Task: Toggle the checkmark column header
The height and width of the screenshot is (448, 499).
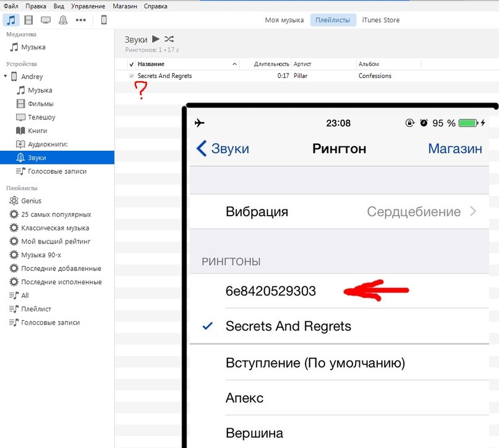Action: pyautogui.click(x=132, y=64)
